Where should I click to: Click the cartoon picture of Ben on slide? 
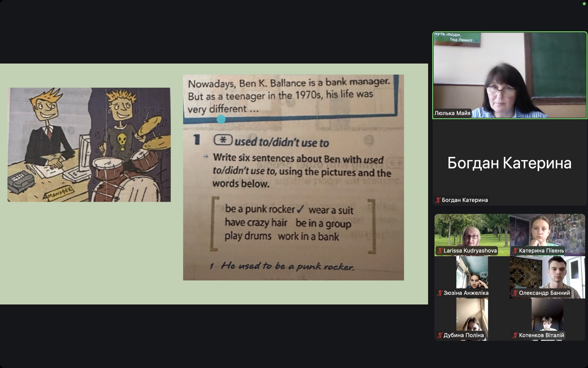(x=89, y=145)
